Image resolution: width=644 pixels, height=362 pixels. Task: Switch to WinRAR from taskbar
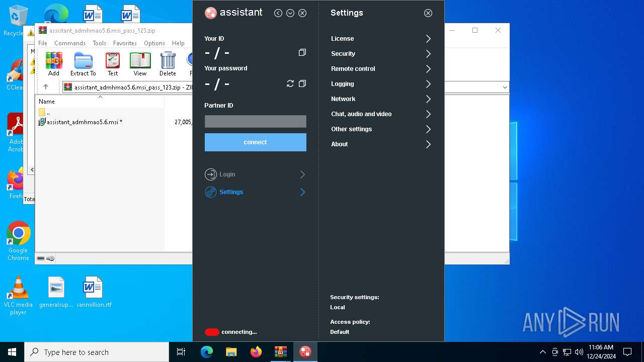pyautogui.click(x=281, y=352)
